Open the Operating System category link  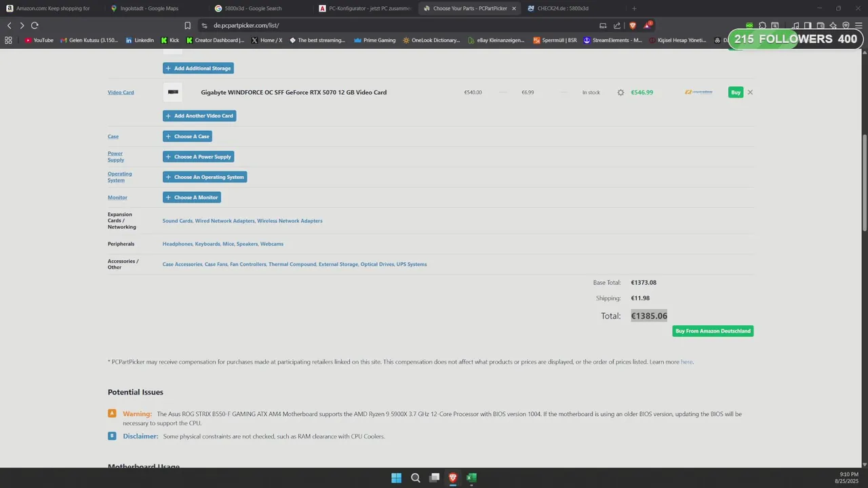(x=120, y=177)
